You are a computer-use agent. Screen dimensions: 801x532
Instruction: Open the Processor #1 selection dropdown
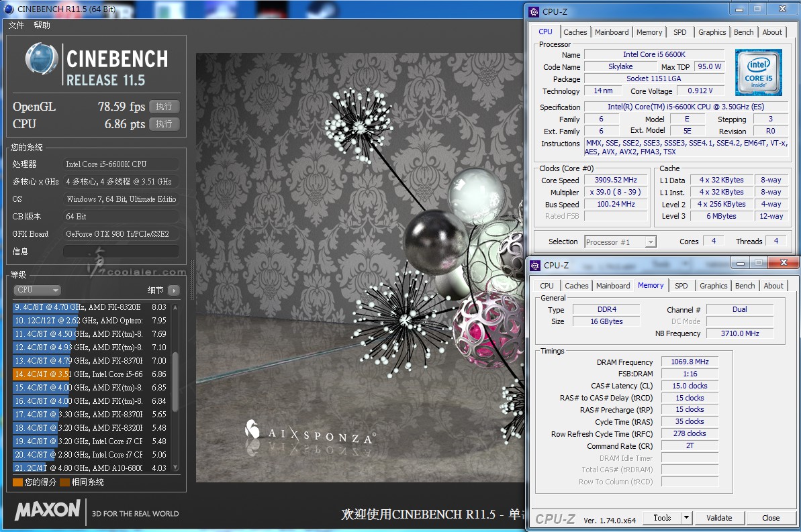[620, 242]
